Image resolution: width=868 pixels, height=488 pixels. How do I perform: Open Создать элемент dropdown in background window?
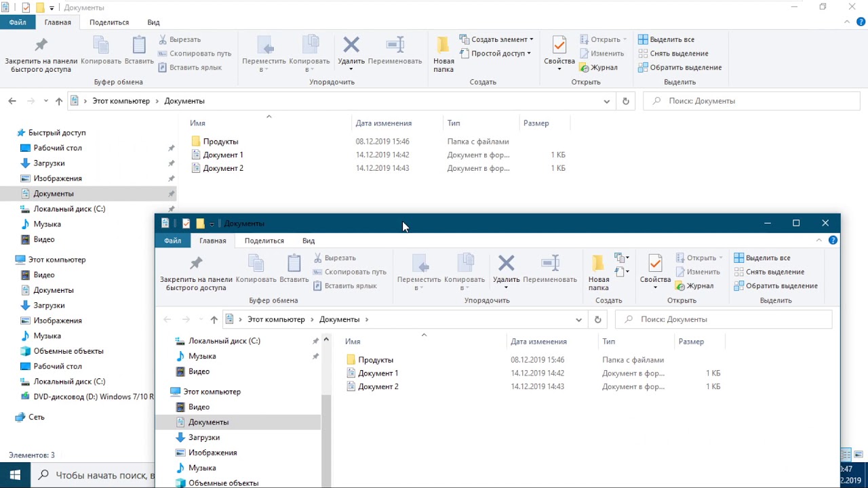pyautogui.click(x=497, y=39)
